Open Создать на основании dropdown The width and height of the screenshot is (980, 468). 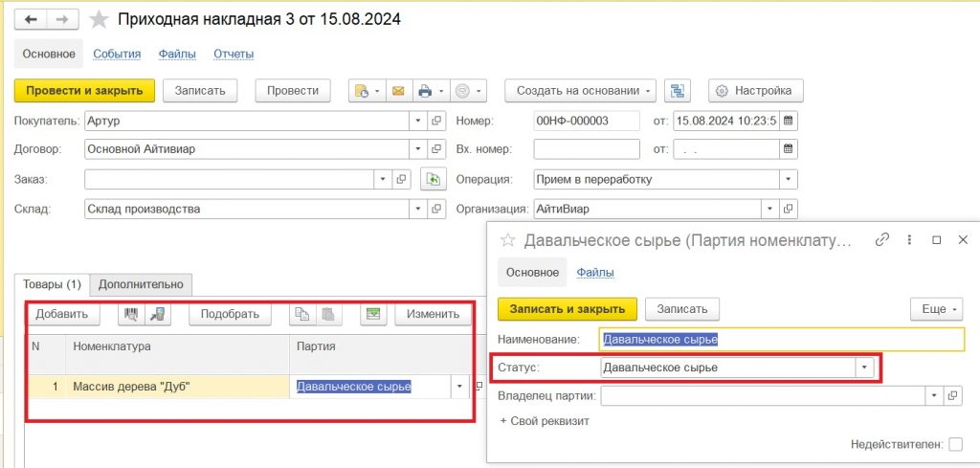pyautogui.click(x=580, y=91)
